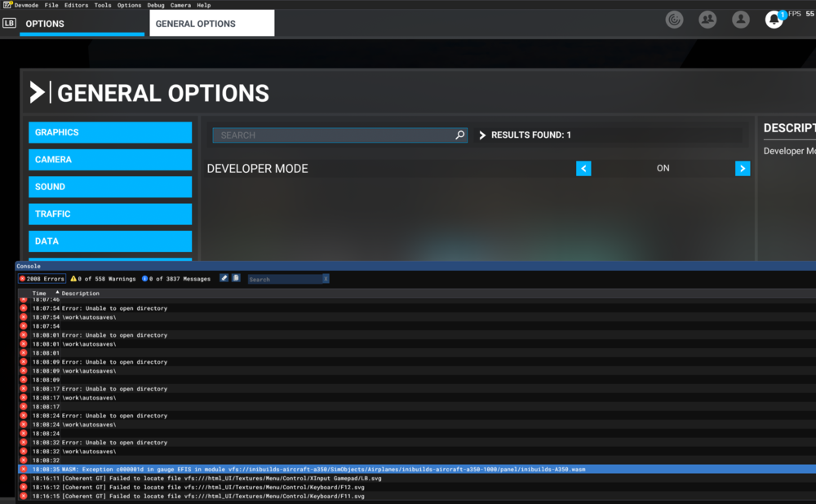This screenshot has width=816, height=504.
Task: Open the Debug menu
Action: pyautogui.click(x=155, y=5)
